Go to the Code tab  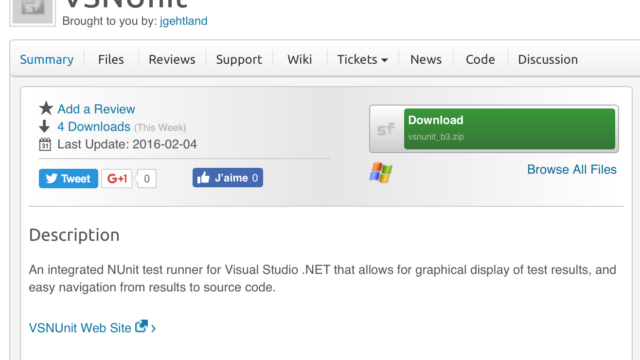click(x=480, y=60)
